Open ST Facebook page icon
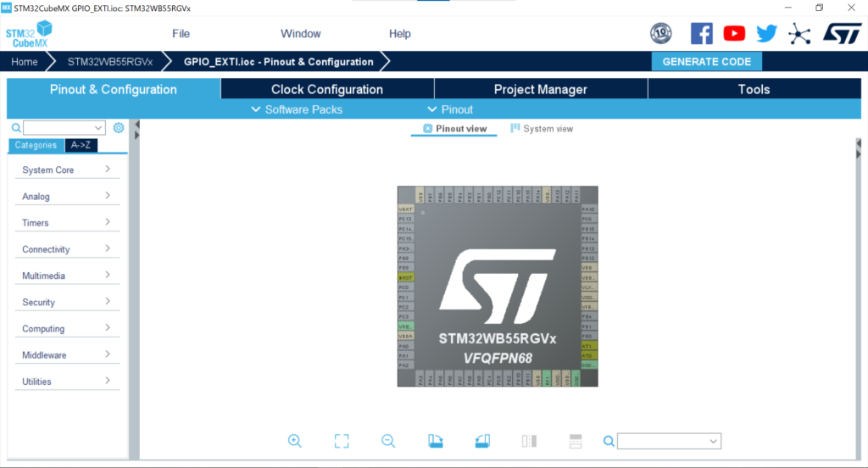The image size is (868, 468). pyautogui.click(x=701, y=34)
